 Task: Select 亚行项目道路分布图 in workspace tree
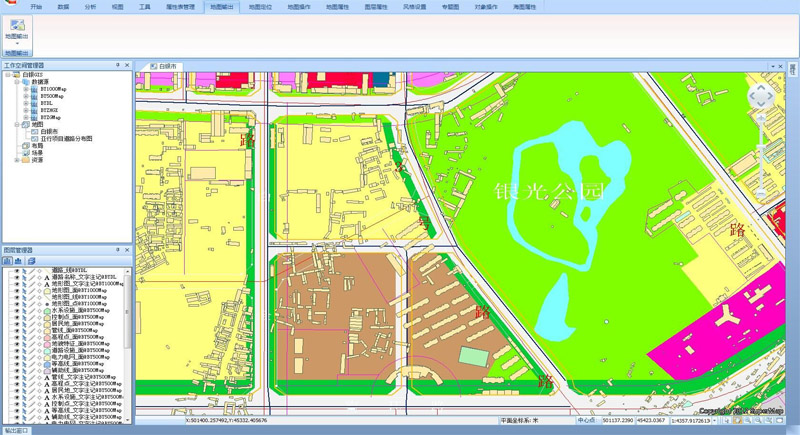point(66,139)
